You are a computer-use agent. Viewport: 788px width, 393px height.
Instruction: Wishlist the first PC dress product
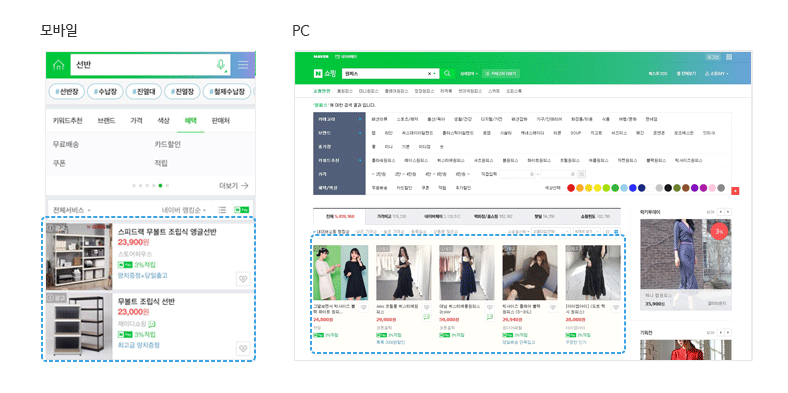[363, 308]
